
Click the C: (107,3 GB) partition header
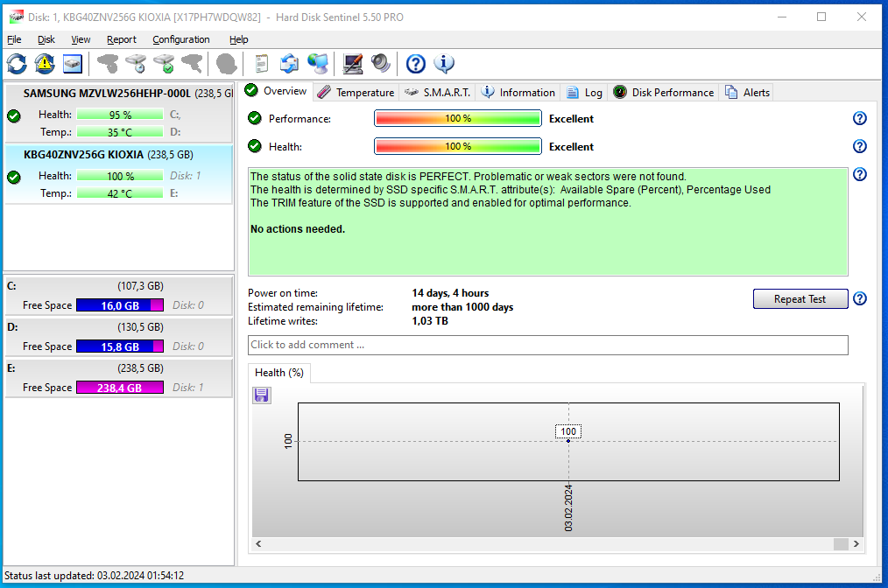[119, 286]
